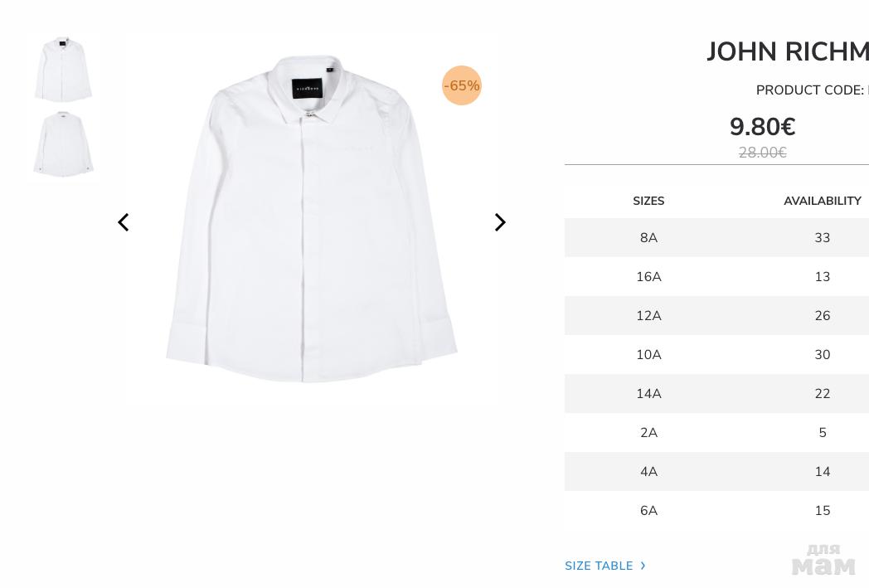
Task: Click the Availability column header
Action: point(822,202)
